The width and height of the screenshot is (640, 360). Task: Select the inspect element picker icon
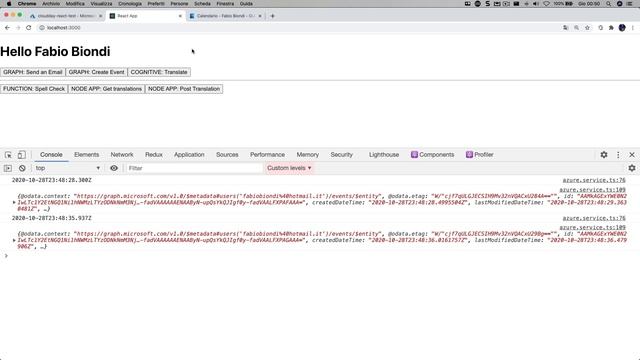[8, 155]
